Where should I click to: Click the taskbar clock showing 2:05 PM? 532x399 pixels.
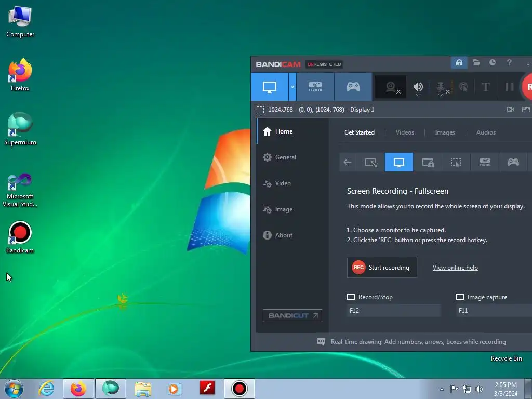(x=506, y=389)
